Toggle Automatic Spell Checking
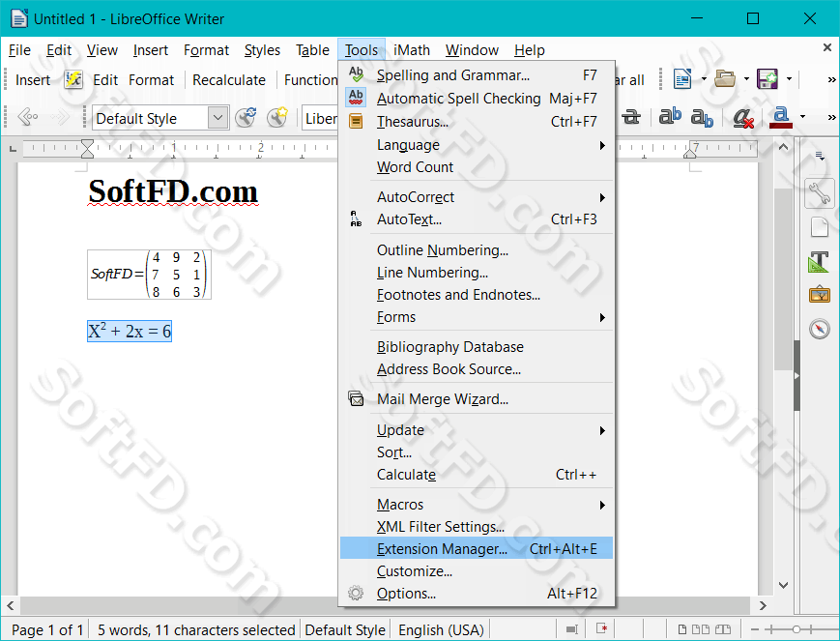The height and width of the screenshot is (641, 840). coord(476,98)
